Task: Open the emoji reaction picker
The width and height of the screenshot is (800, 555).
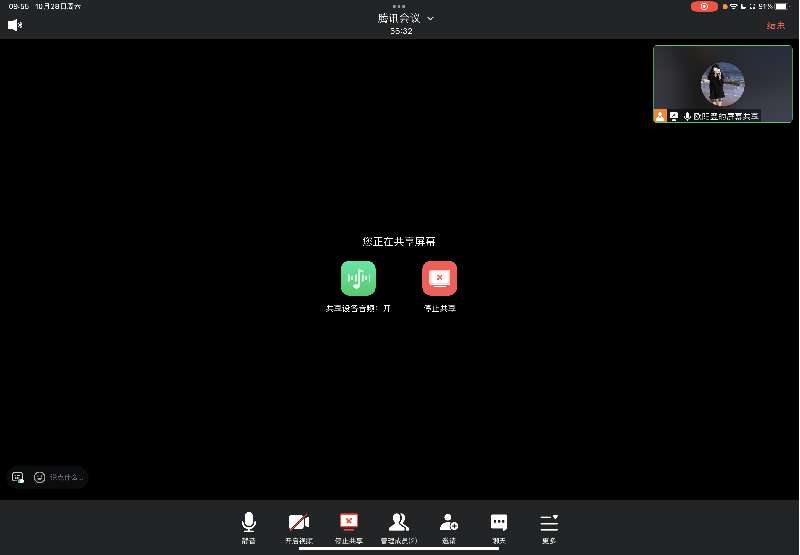Action: 40,477
